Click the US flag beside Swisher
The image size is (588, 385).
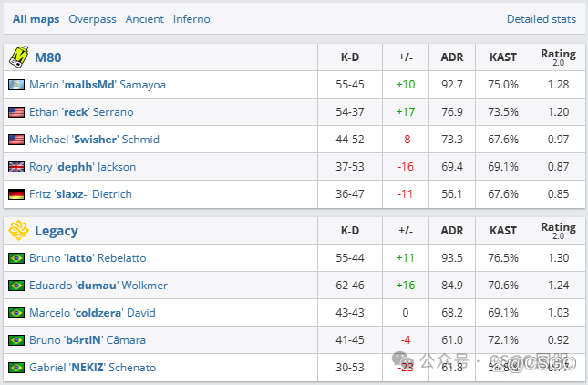click(15, 140)
